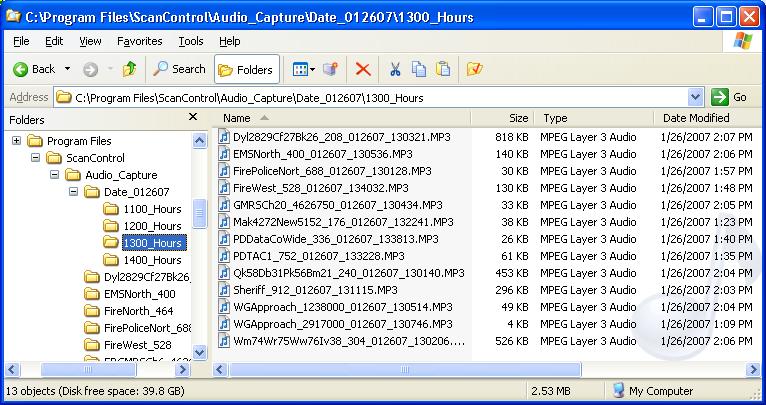Select the FireNorth_464 folder in tree
The image size is (766, 405).
pyautogui.click(x=128, y=311)
